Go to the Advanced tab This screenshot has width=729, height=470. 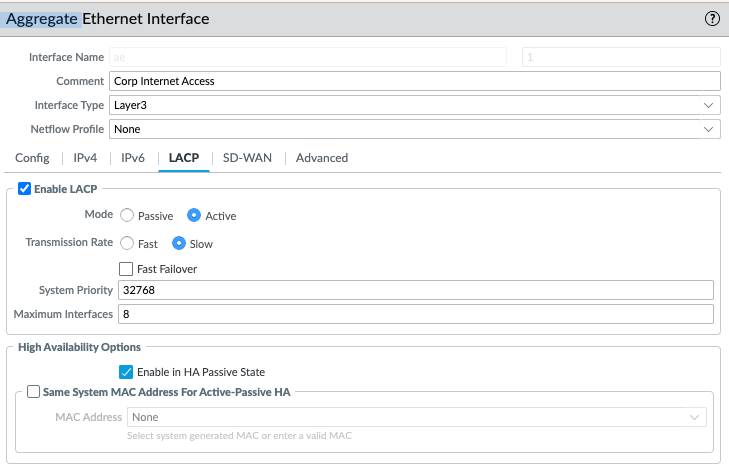tap(322, 158)
